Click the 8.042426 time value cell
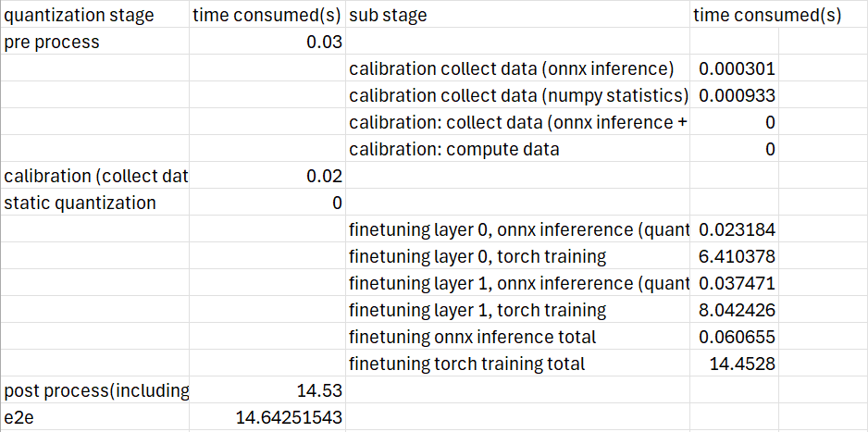868x432 pixels. point(736,310)
